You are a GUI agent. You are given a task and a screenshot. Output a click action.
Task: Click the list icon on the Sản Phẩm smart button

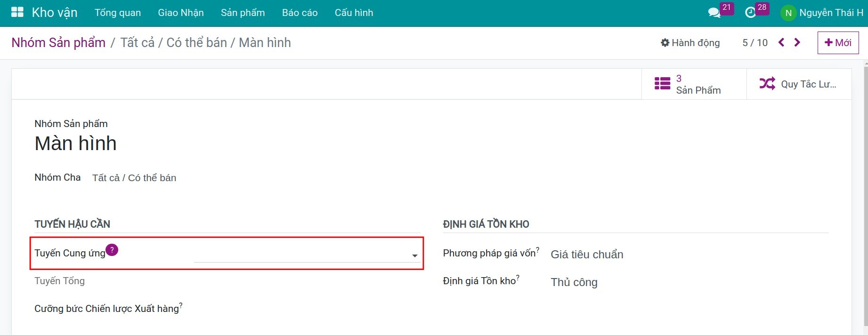click(662, 83)
